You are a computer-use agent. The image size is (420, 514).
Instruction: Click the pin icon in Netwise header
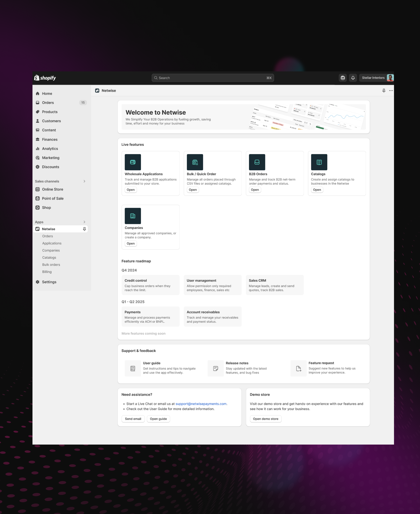point(384,91)
